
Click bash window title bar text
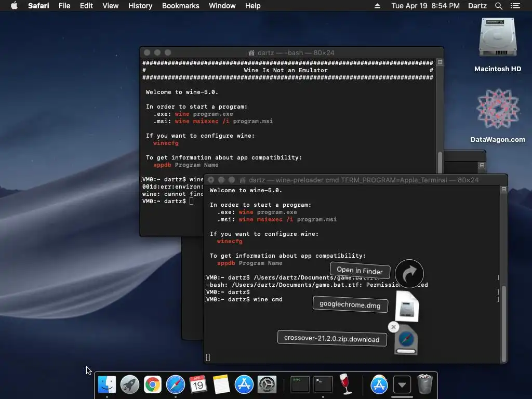pos(296,52)
